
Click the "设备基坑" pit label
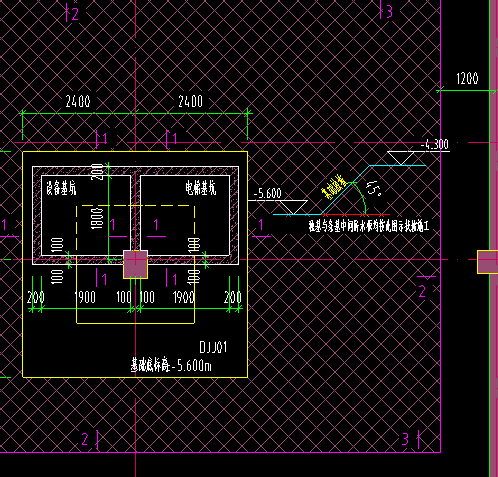coord(61,188)
